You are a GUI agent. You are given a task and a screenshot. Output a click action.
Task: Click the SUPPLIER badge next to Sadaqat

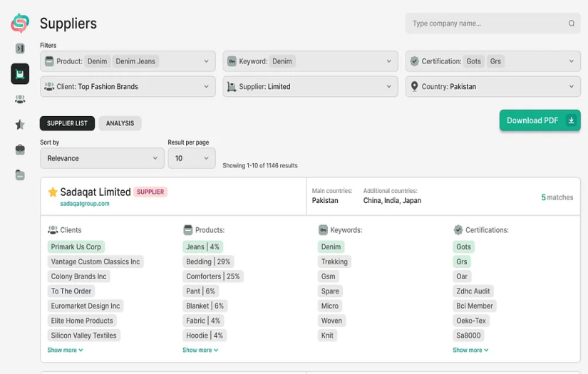pos(150,192)
